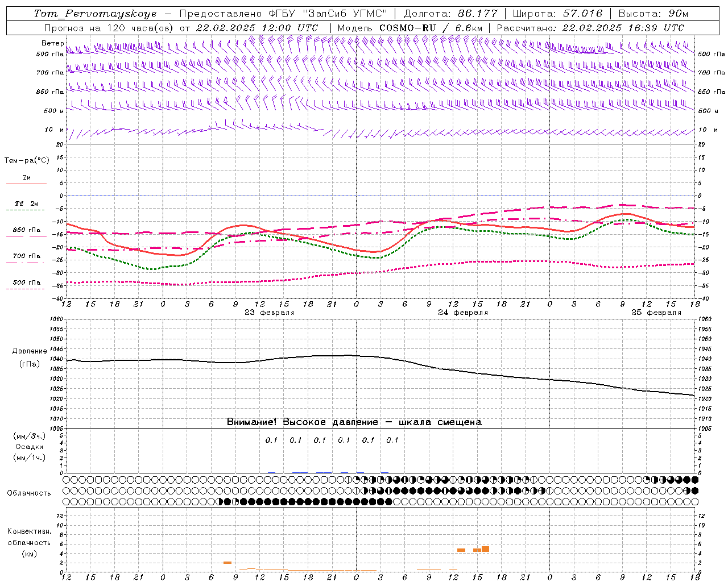Screen dimensions: 728x582
Task: Click the Облачность cloudiness label
Action: (29, 493)
